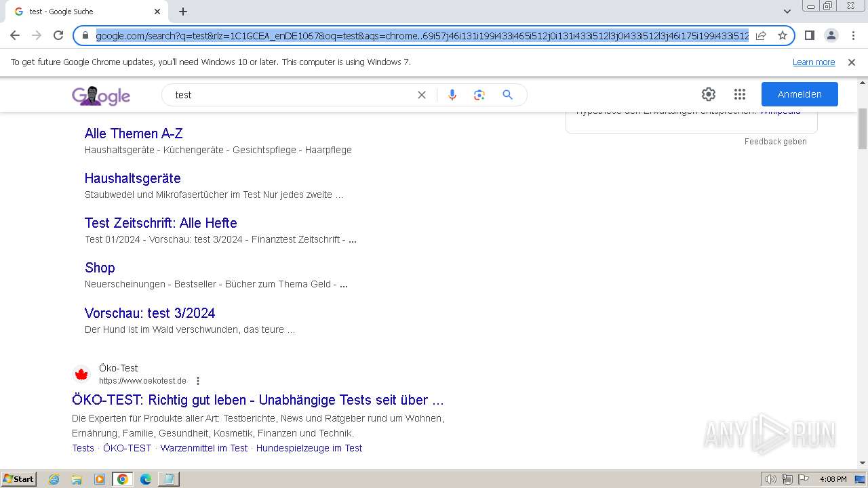Start a voice search with microphone
This screenshot has width=868, height=488.
click(452, 95)
